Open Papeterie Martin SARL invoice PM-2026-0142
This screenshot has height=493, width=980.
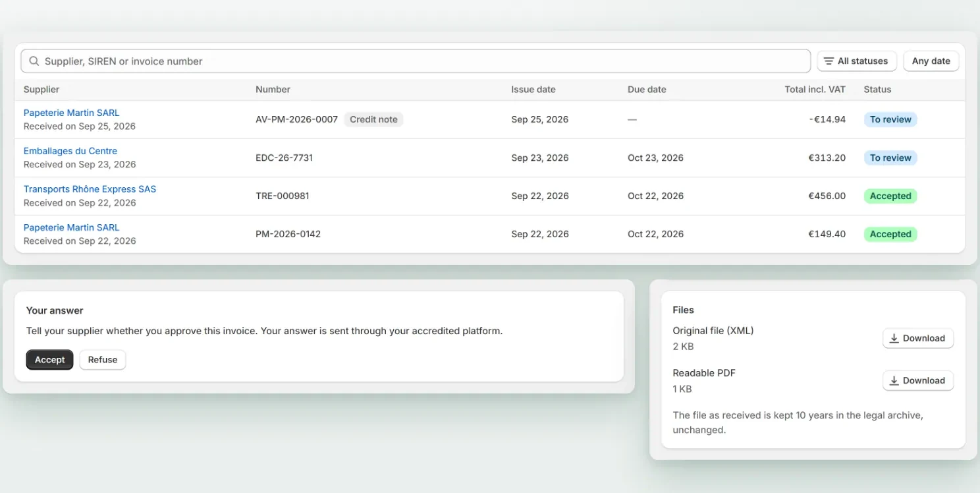tap(72, 227)
